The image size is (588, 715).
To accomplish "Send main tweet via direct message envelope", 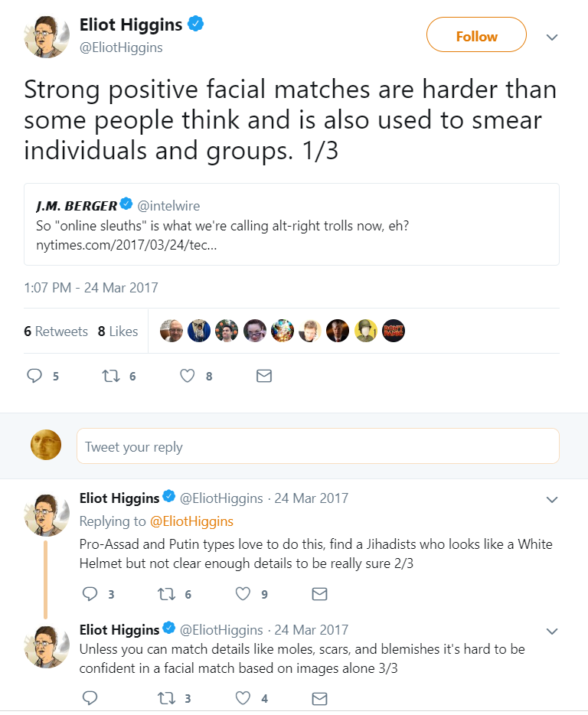I will point(263,376).
